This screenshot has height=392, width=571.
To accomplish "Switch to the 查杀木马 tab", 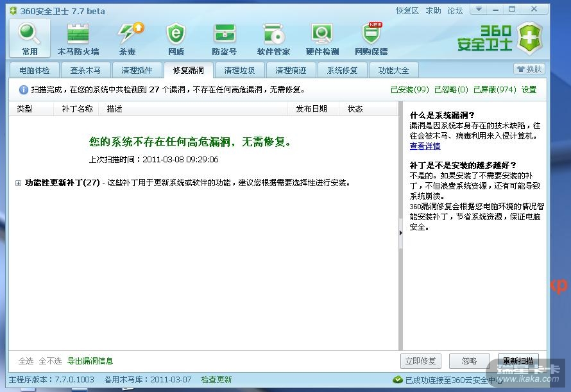I will 85,71.
